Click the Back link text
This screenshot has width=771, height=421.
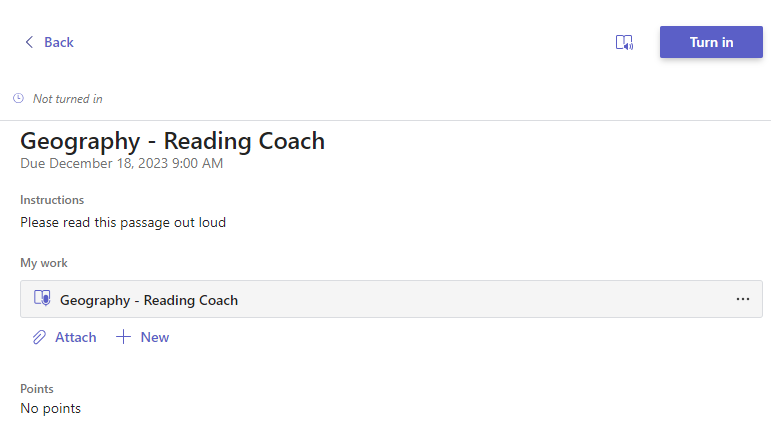pyautogui.click(x=59, y=42)
